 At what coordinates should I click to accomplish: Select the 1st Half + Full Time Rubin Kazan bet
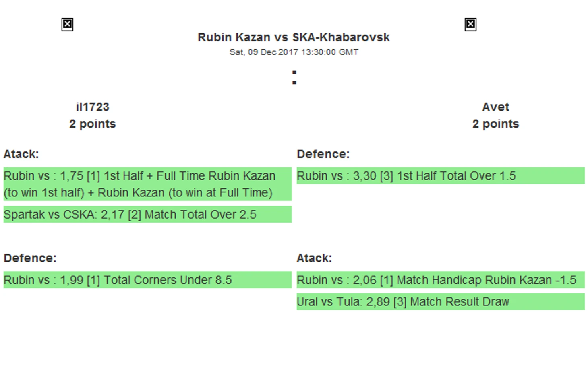point(147,184)
